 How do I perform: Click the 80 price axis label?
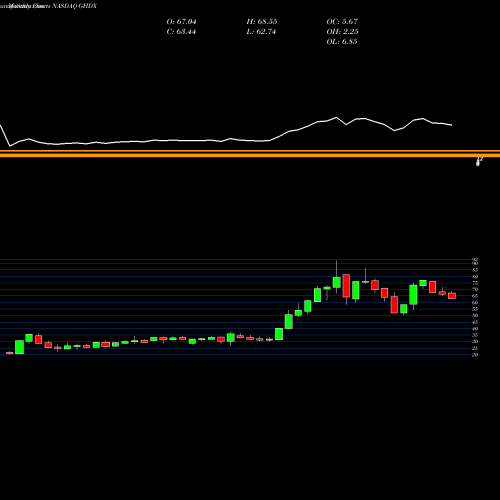[475, 277]
